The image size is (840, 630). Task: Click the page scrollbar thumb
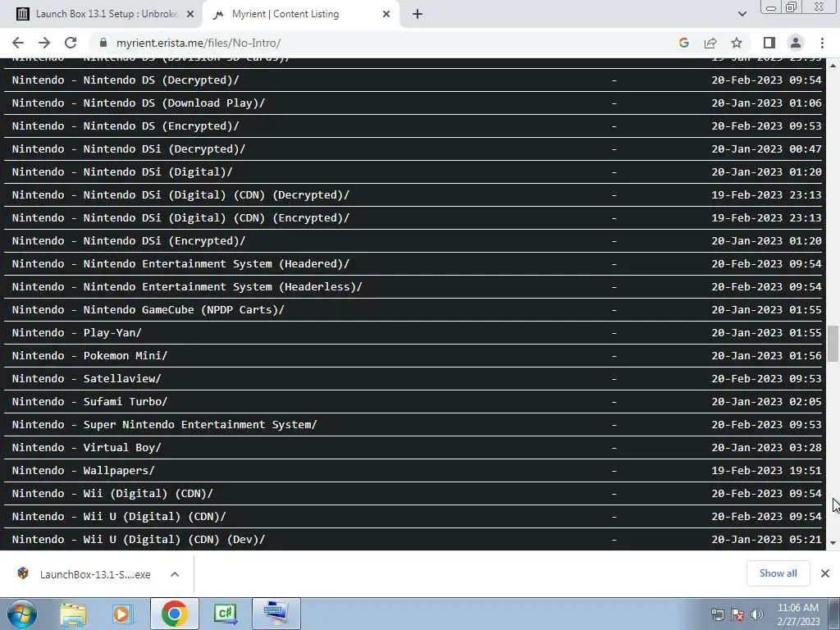click(x=833, y=344)
